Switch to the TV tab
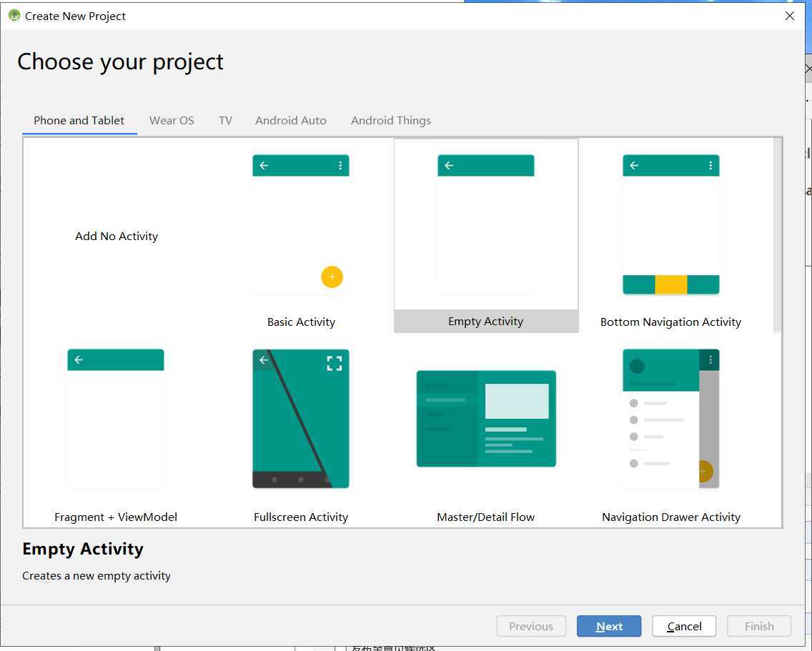Screen dimensions: 812x651 [225, 121]
